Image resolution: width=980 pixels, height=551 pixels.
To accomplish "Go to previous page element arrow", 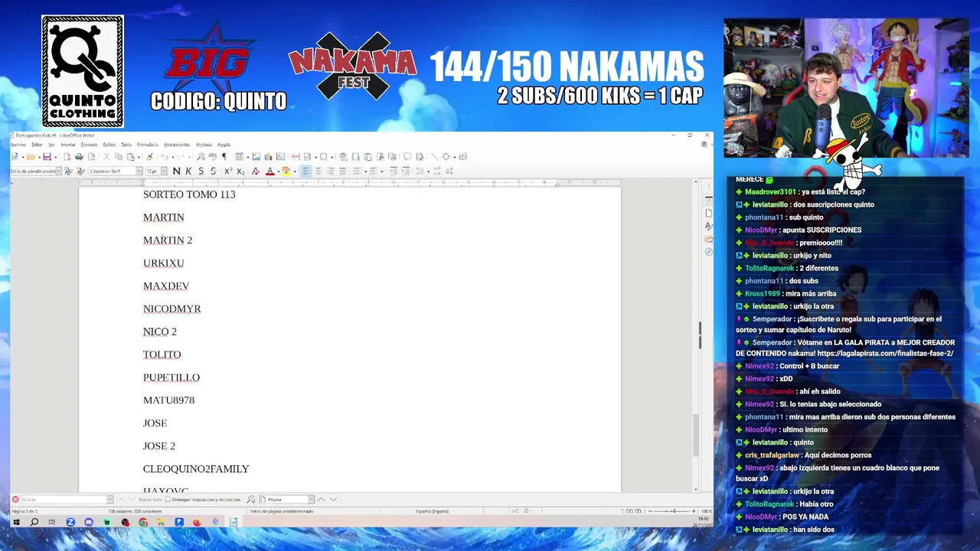I will tap(321, 499).
